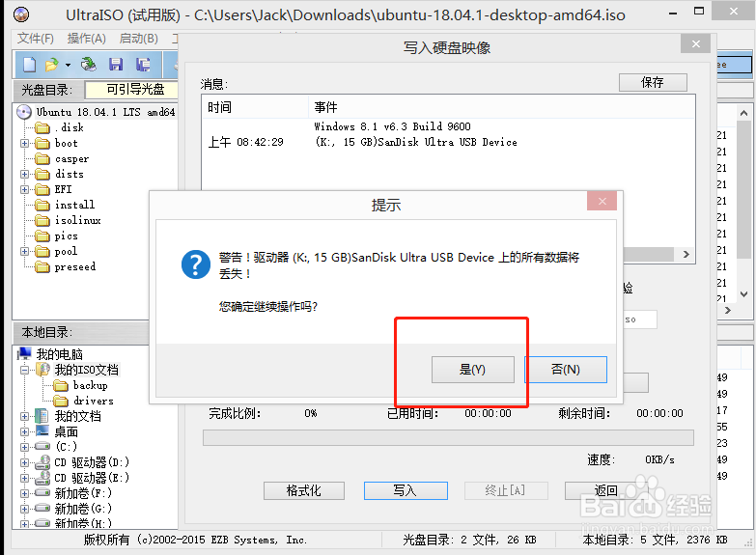Viewport: 756px width, 555px height.
Task: Expand the 桌面 tree node
Action: [x=24, y=431]
